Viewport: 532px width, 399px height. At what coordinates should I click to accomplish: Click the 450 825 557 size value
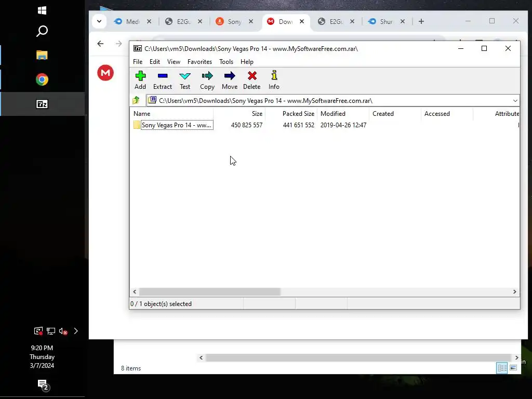[x=247, y=125]
